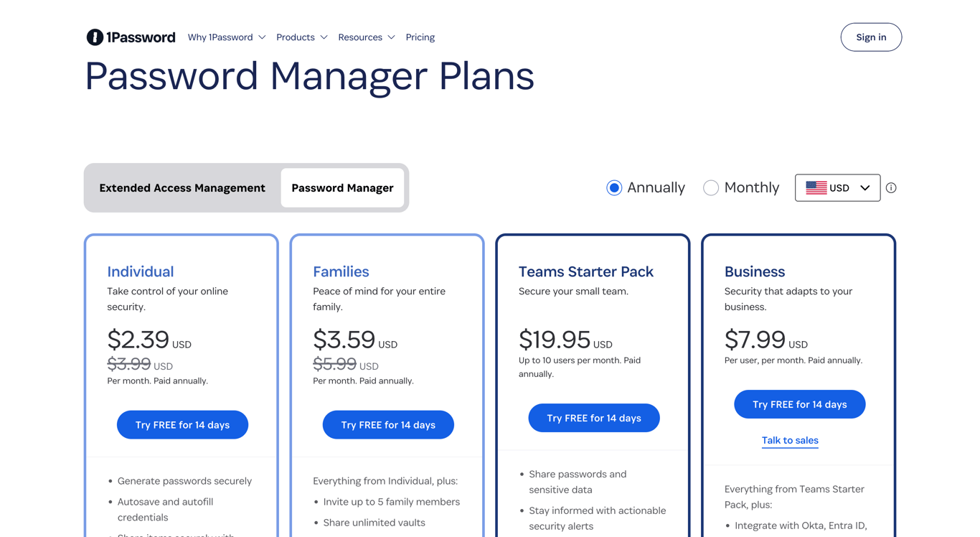
Task: Try the Families plan free for 14 days
Action: (387, 424)
